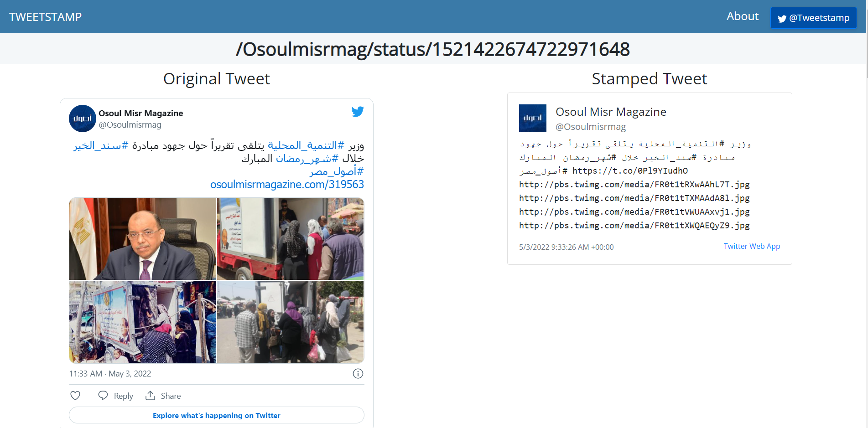Open osoulmisrmagazine.com/319563 link

point(287,185)
